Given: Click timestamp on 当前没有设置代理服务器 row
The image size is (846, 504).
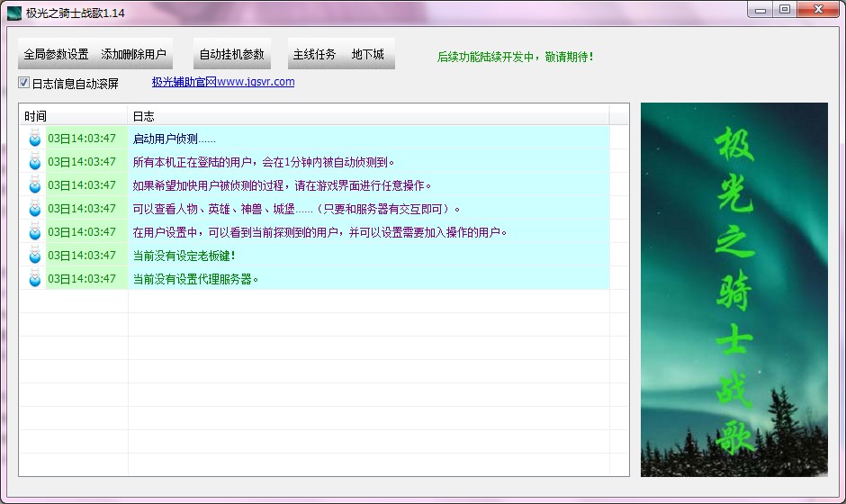Looking at the screenshot, I should pyautogui.click(x=82, y=278).
